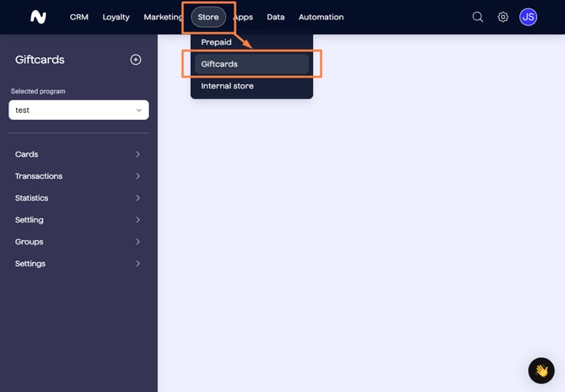565x392 pixels.
Task: Expand the Groups sidebar section
Action: [x=78, y=242]
